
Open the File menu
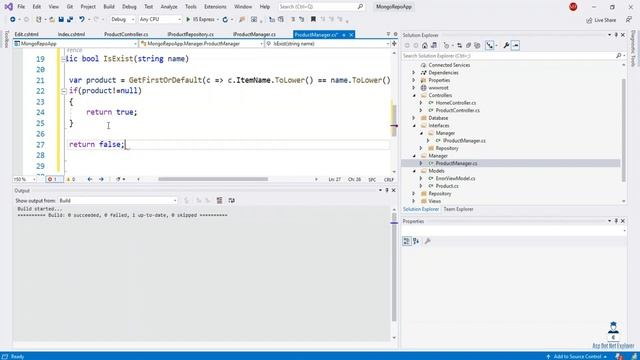[21, 7]
